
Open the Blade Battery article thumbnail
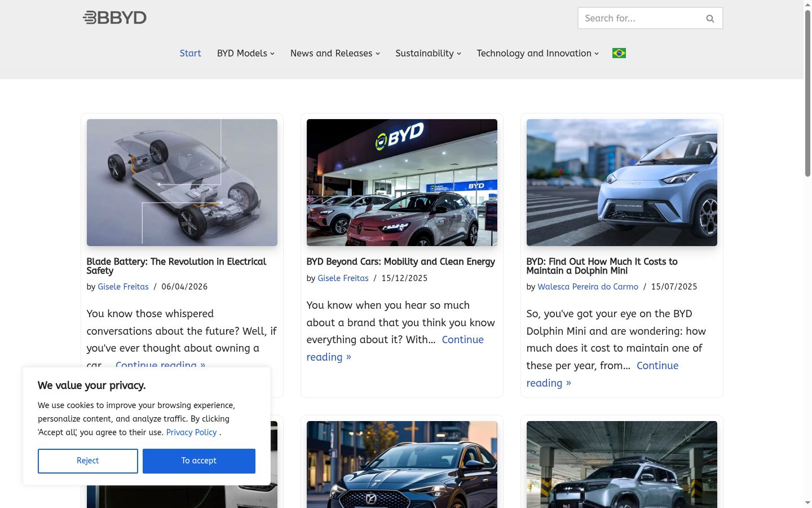(x=182, y=182)
